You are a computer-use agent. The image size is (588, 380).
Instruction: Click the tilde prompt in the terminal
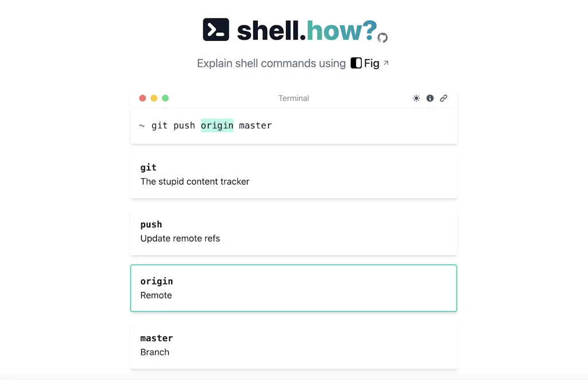point(142,125)
